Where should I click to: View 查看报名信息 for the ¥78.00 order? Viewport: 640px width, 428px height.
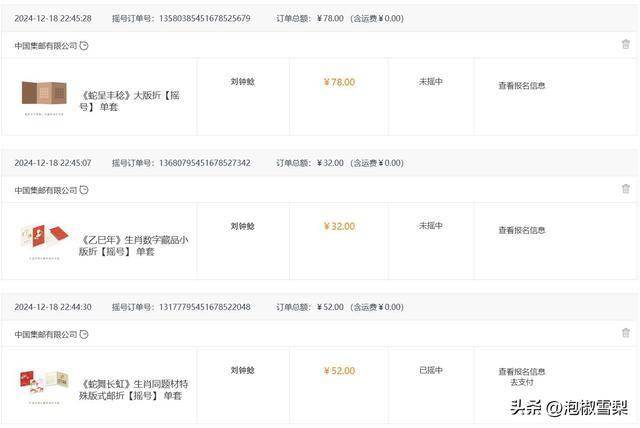point(522,86)
